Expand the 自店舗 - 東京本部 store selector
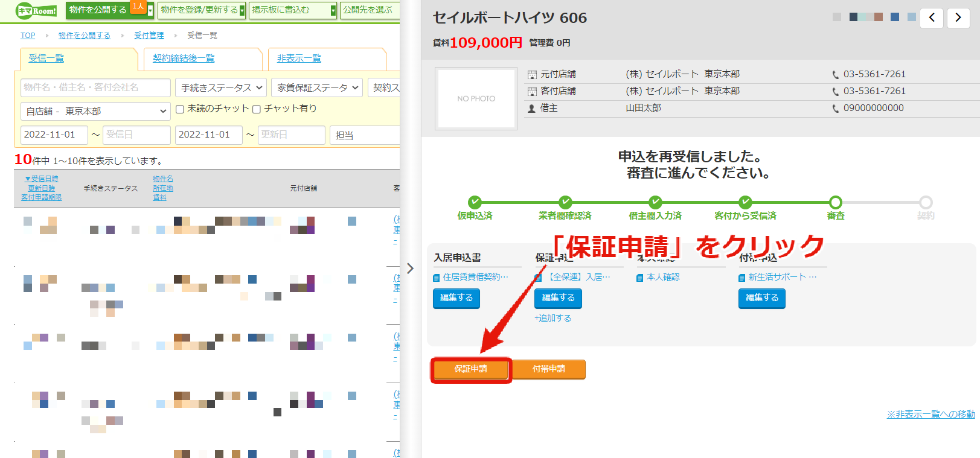The width and height of the screenshot is (980, 458). coord(95,111)
